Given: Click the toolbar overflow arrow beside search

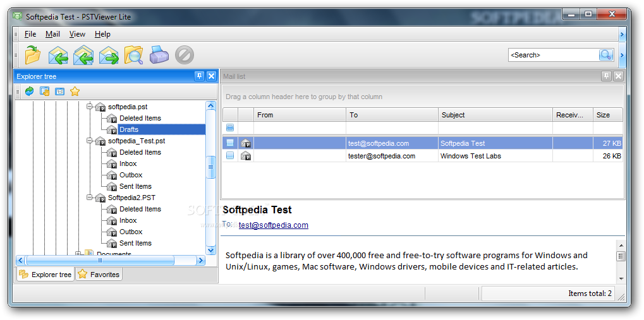Looking at the screenshot, I should click(622, 55).
